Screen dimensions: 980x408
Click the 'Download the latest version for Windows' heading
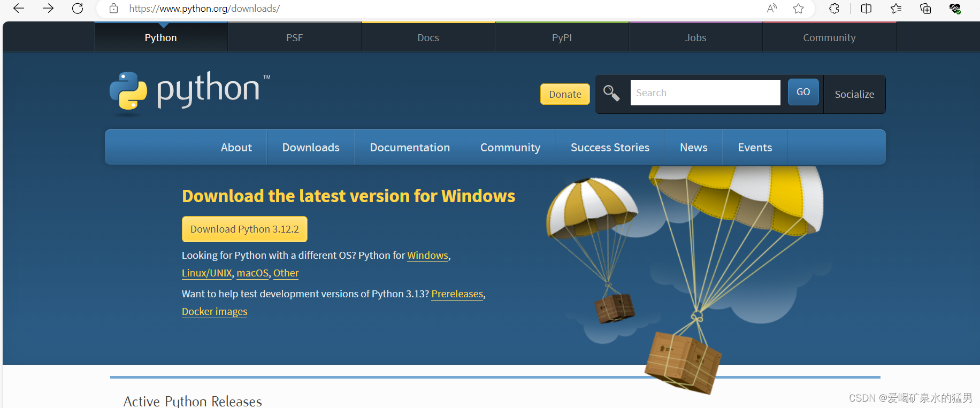click(349, 196)
